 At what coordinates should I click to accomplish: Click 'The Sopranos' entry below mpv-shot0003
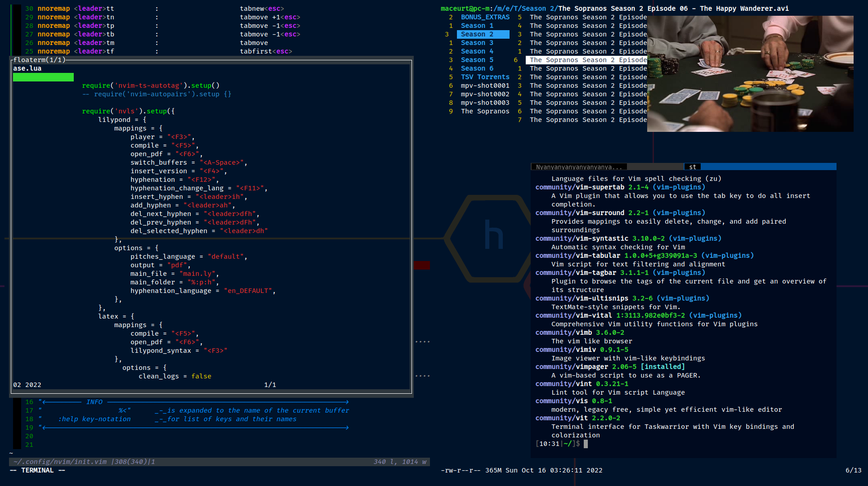click(485, 111)
